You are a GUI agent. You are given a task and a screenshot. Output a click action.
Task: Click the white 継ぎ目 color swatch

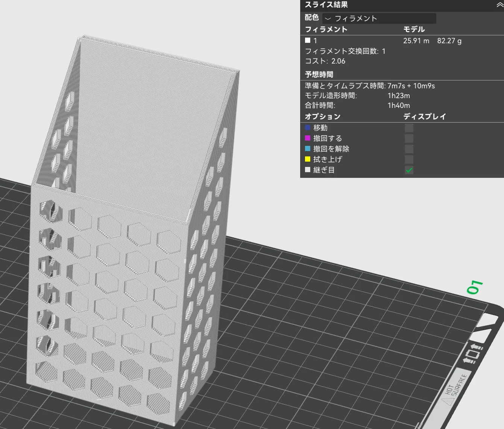tap(308, 170)
